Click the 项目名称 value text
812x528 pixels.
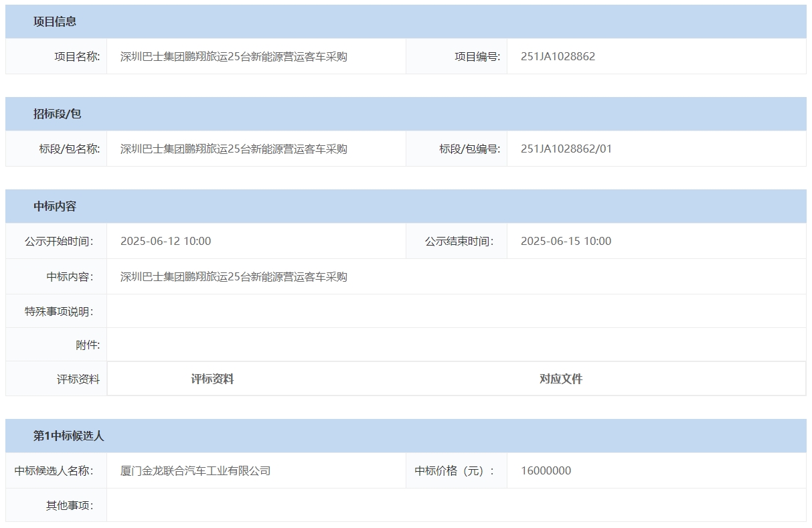pos(234,57)
